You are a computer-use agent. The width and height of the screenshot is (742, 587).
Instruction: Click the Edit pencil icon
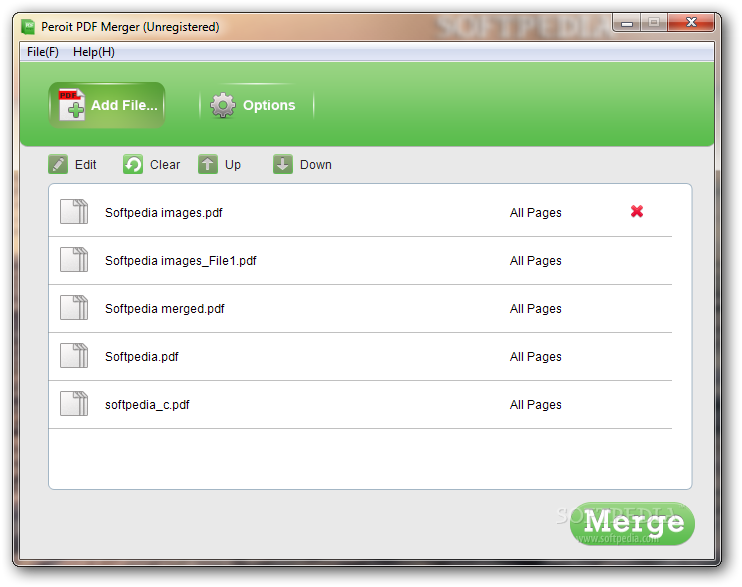[x=58, y=164]
